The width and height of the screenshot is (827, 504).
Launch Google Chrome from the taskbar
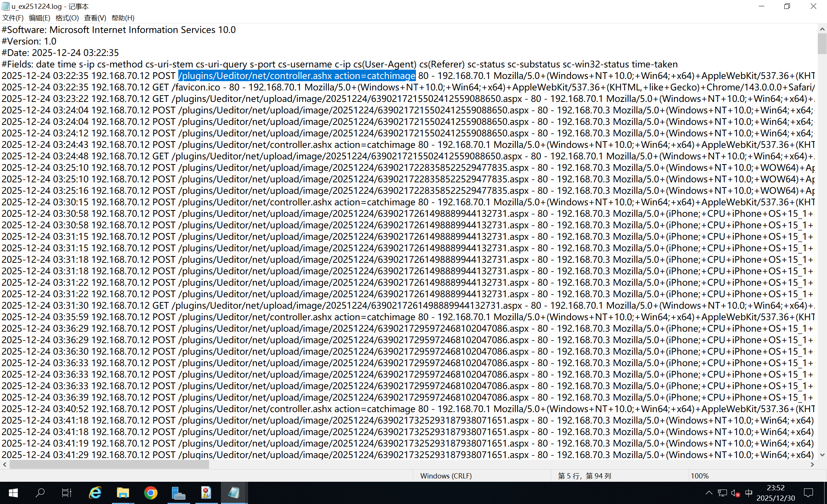coord(150,493)
